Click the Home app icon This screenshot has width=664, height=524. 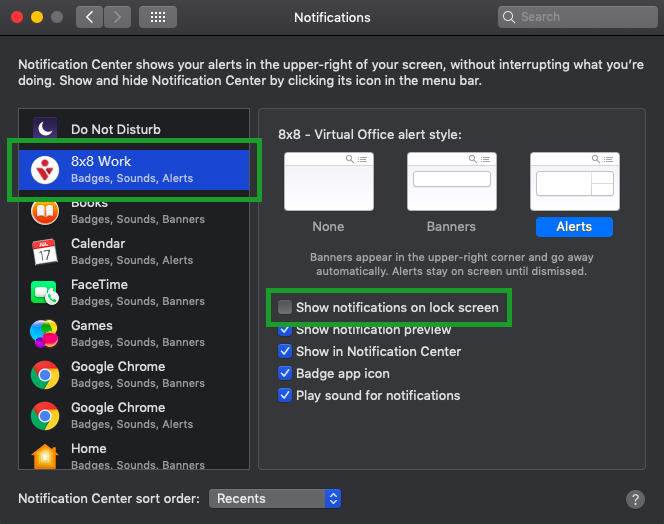coord(45,456)
